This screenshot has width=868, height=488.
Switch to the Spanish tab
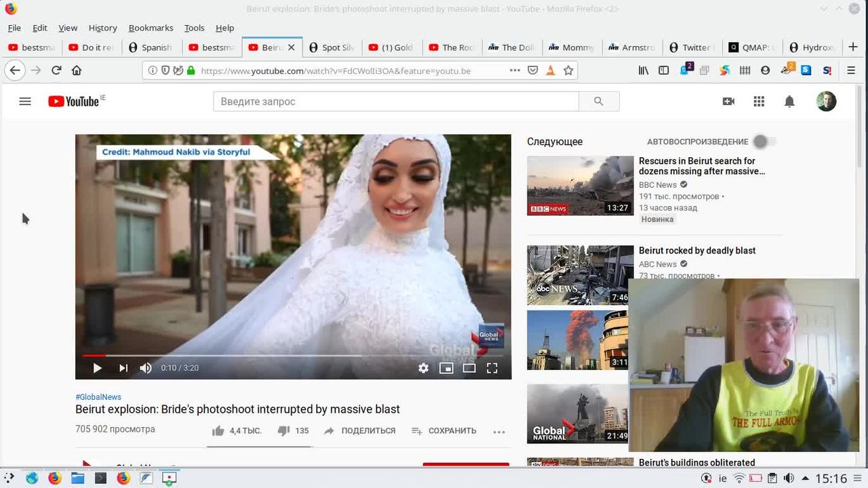(151, 47)
